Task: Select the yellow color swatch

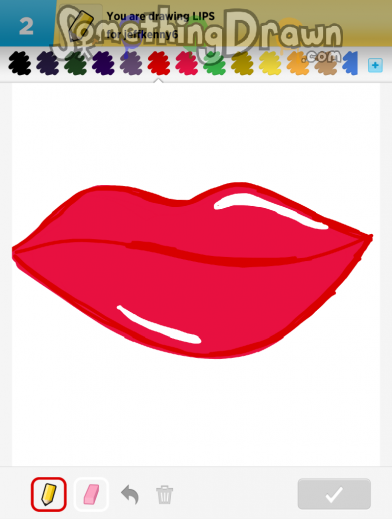Action: pyautogui.click(x=270, y=63)
